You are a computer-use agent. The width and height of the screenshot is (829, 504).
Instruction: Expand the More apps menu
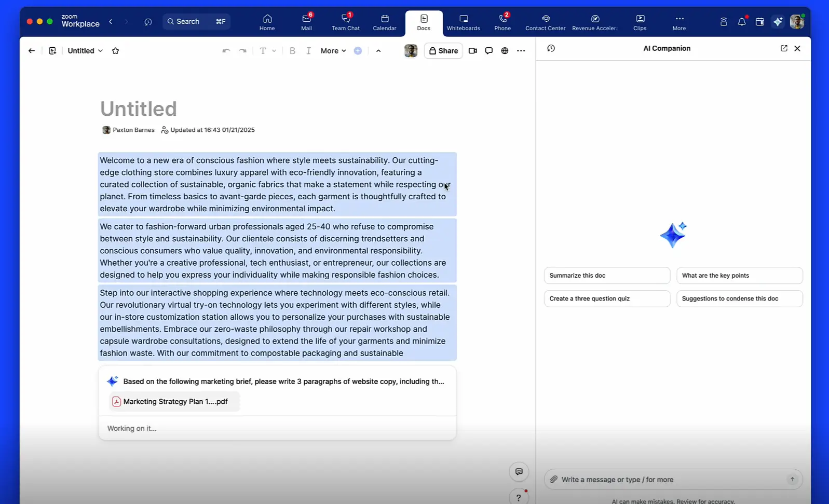[679, 23]
